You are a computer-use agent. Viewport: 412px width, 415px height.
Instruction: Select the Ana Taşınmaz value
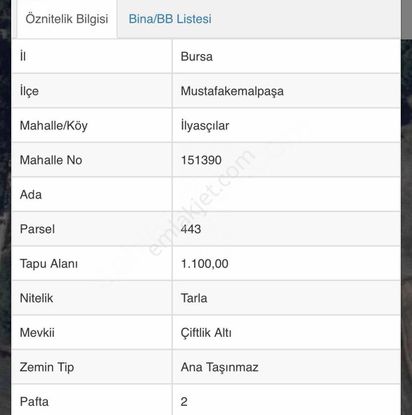(219, 367)
